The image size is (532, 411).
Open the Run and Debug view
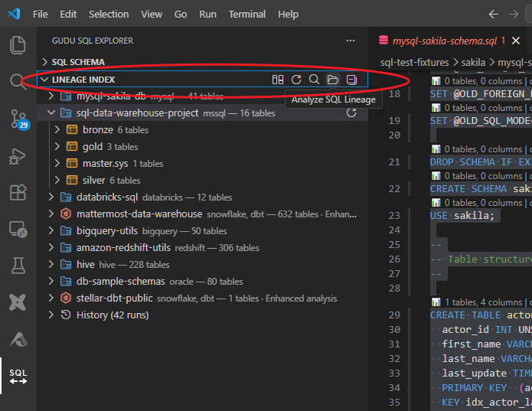pos(18,156)
